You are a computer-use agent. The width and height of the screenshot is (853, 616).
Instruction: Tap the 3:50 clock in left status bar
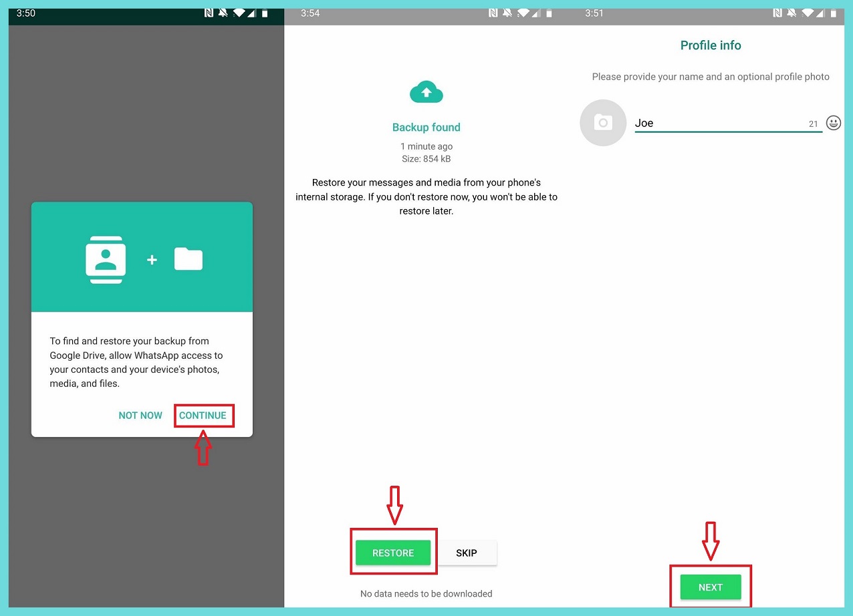tap(25, 13)
